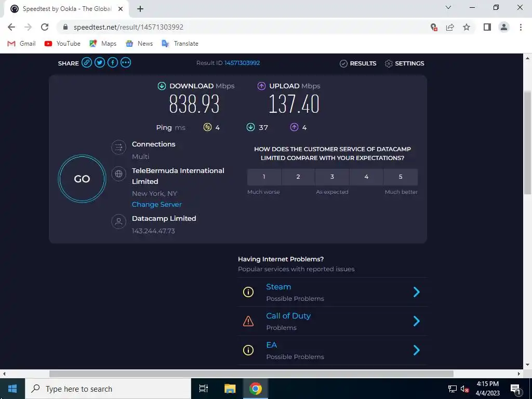Screen dimensions: 532x399
Task: Click the user icon next to Datacamp Limited
Action: [119, 221]
